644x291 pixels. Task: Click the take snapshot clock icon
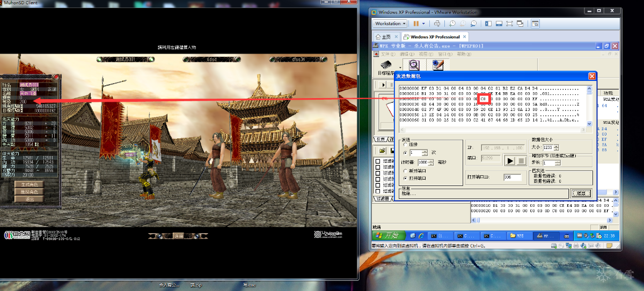(x=452, y=24)
